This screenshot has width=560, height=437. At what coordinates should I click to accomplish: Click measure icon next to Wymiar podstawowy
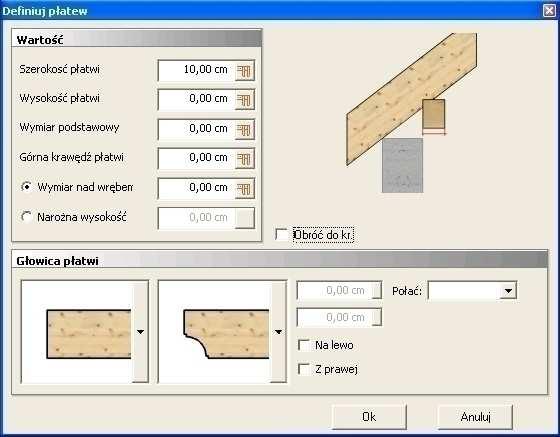[x=245, y=129]
